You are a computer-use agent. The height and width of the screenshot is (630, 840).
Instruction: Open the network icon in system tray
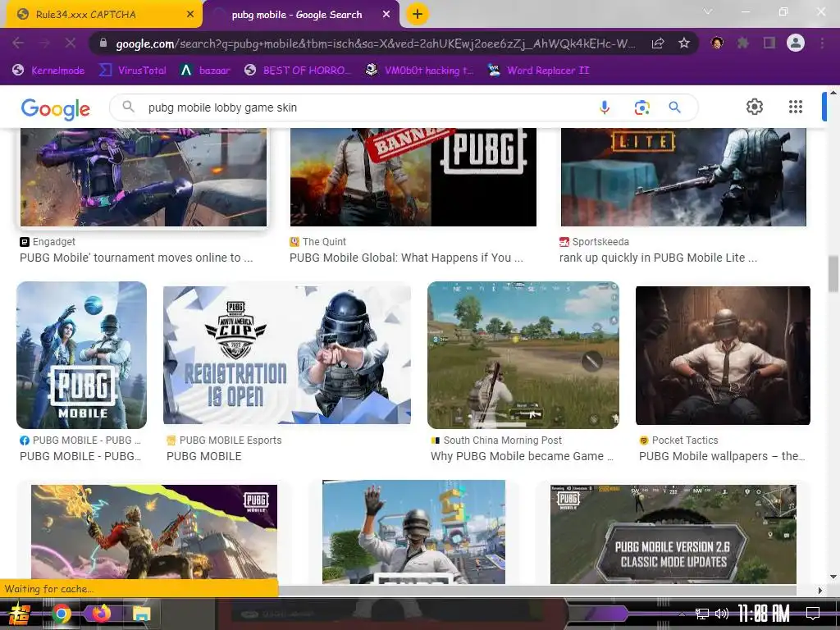701,614
